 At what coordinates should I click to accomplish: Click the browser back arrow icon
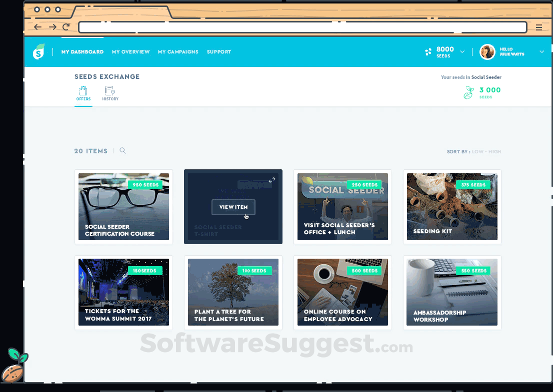point(37,27)
